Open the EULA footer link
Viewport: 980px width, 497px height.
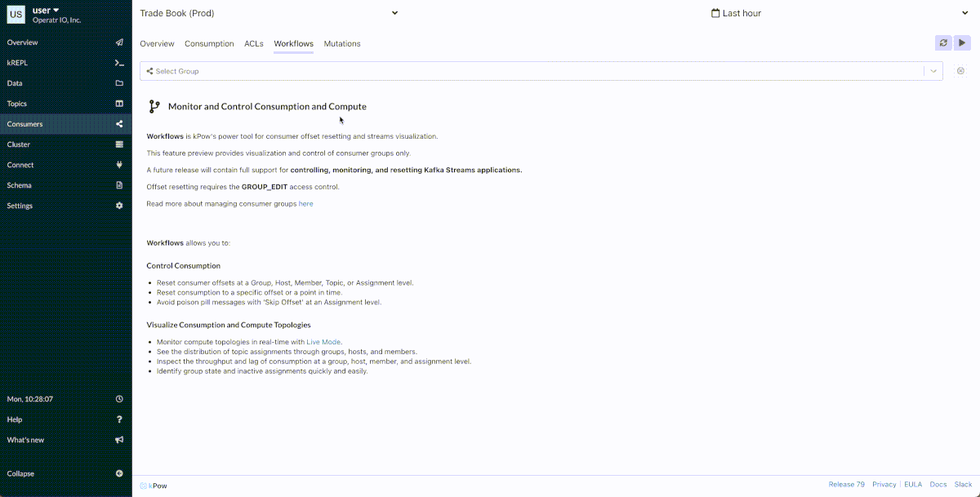pyautogui.click(x=913, y=485)
